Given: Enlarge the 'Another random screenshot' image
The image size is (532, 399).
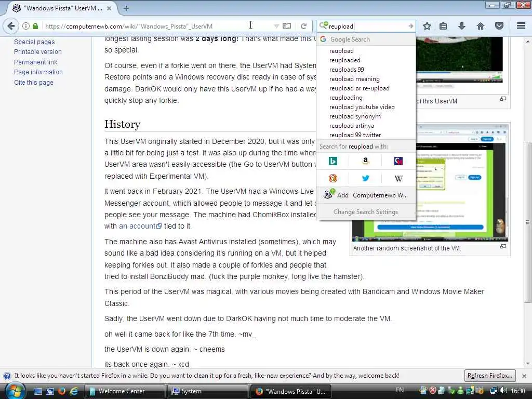Looking at the screenshot, I should coord(503,246).
